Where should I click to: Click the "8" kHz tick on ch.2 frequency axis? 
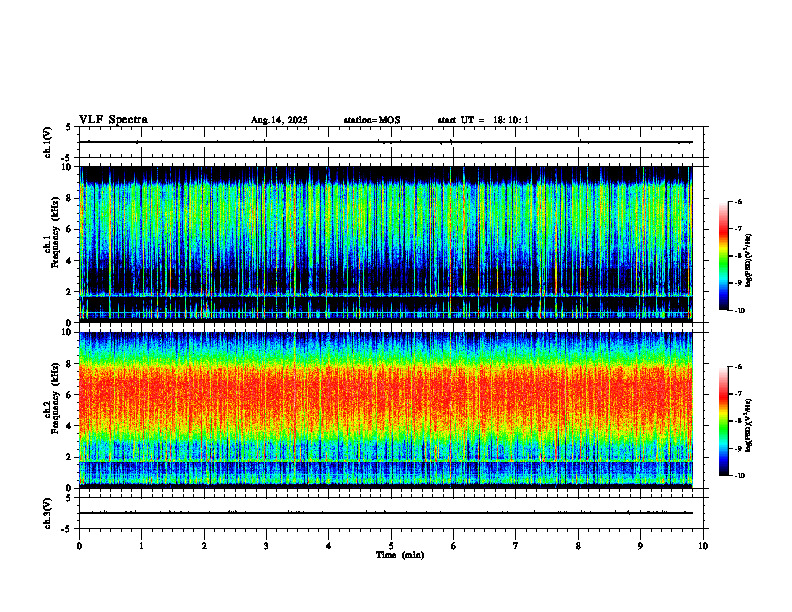click(x=71, y=364)
